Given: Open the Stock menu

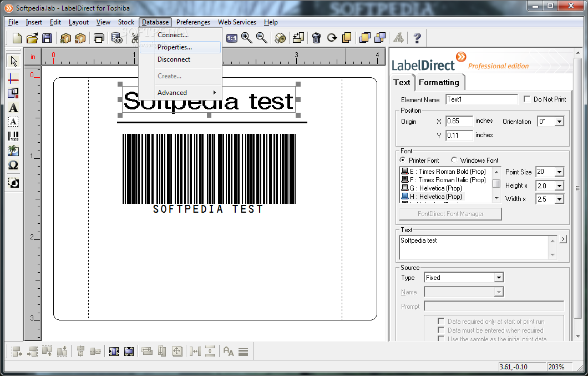Looking at the screenshot, I should tap(126, 22).
